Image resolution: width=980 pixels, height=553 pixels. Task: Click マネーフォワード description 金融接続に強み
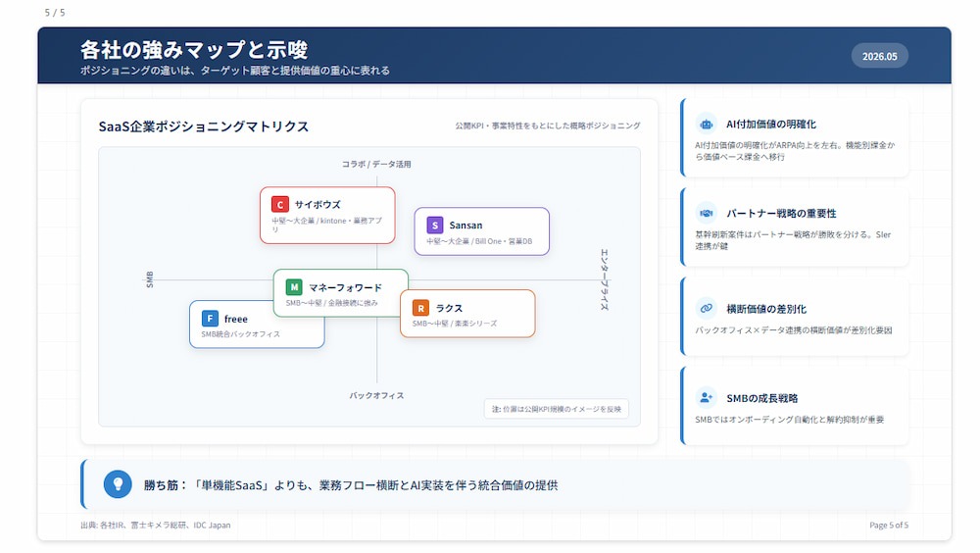click(x=332, y=303)
